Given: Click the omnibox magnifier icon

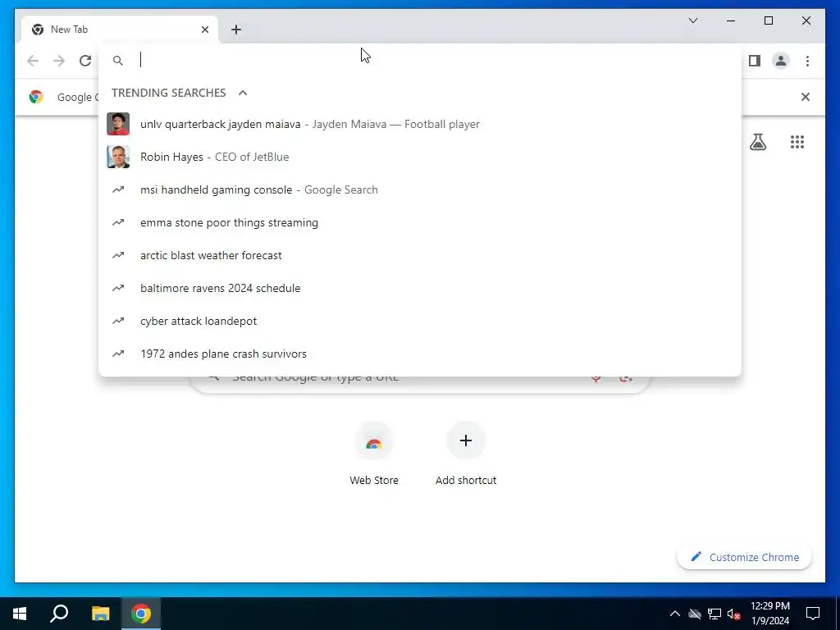Looking at the screenshot, I should [x=118, y=61].
